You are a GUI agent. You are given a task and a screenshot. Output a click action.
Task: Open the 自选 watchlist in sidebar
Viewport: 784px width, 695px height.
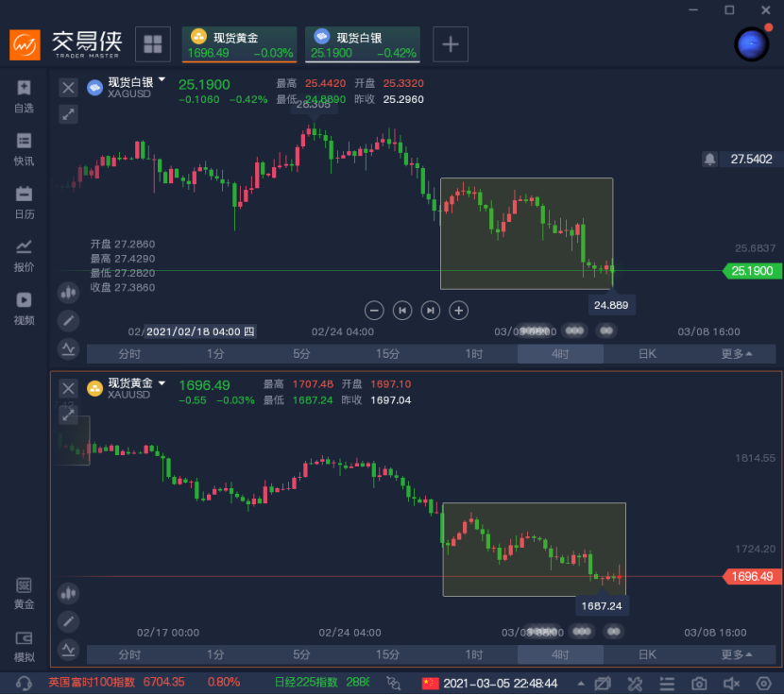(x=24, y=96)
